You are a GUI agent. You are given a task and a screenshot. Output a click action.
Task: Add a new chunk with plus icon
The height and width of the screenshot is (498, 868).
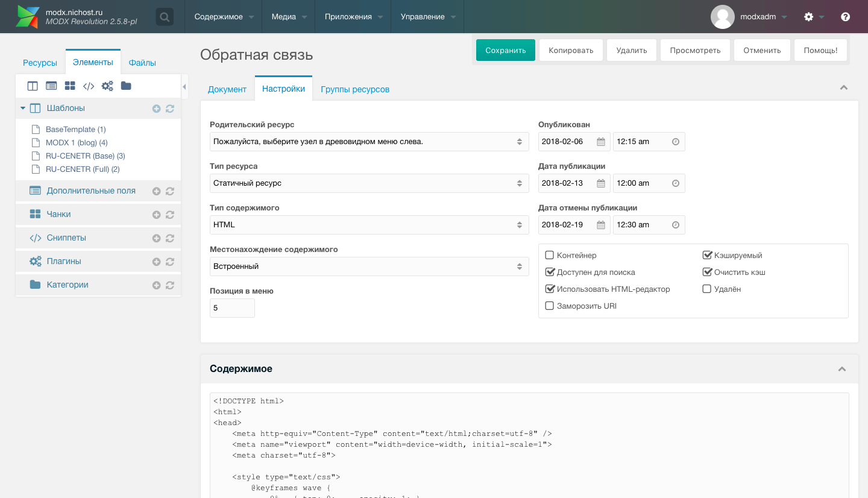point(156,215)
